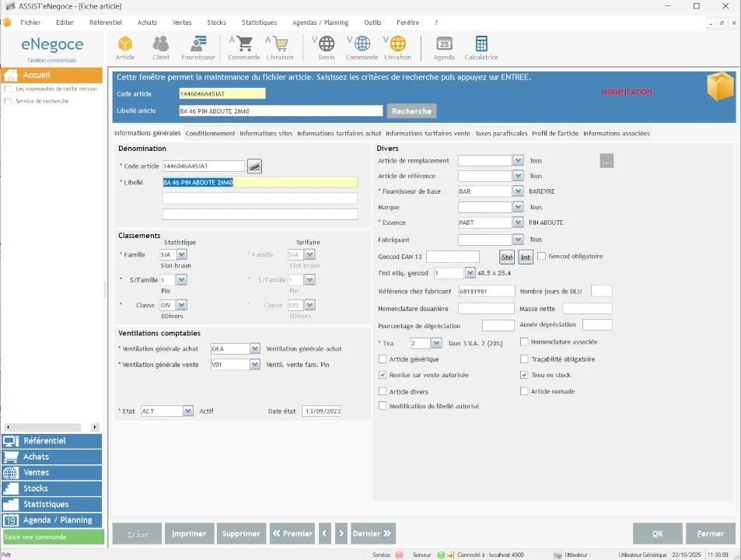Open the Etat dropdown list
Screen dimensions: 741x560
(x=187, y=411)
